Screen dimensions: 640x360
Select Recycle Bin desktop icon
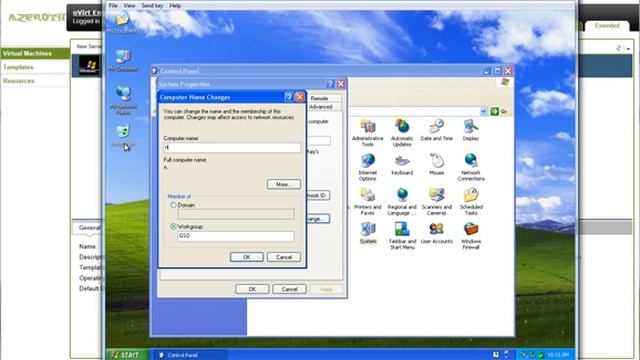pos(123,136)
